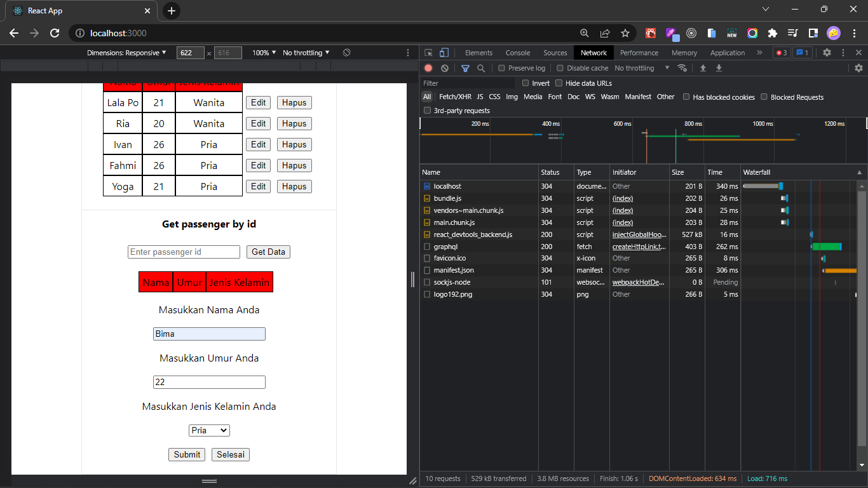Open the Dimensions Responsive dropdown
This screenshot has height=488, width=868.
pyautogui.click(x=125, y=52)
